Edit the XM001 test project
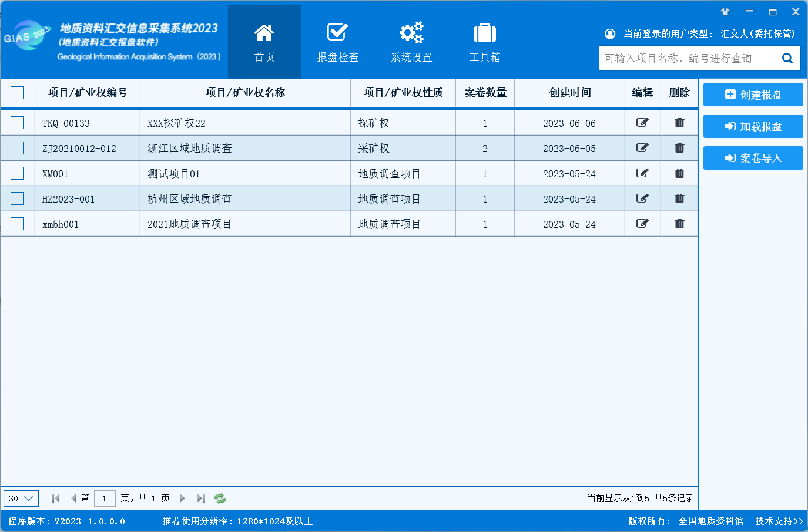 [x=642, y=173]
